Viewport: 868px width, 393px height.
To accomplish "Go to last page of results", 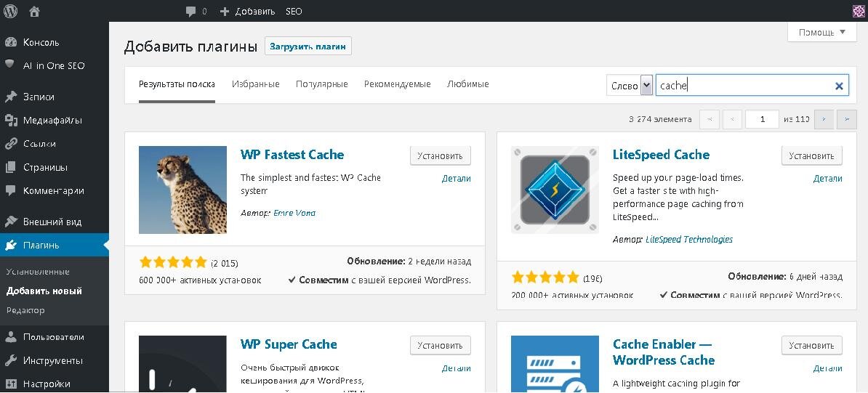I will pyautogui.click(x=847, y=120).
